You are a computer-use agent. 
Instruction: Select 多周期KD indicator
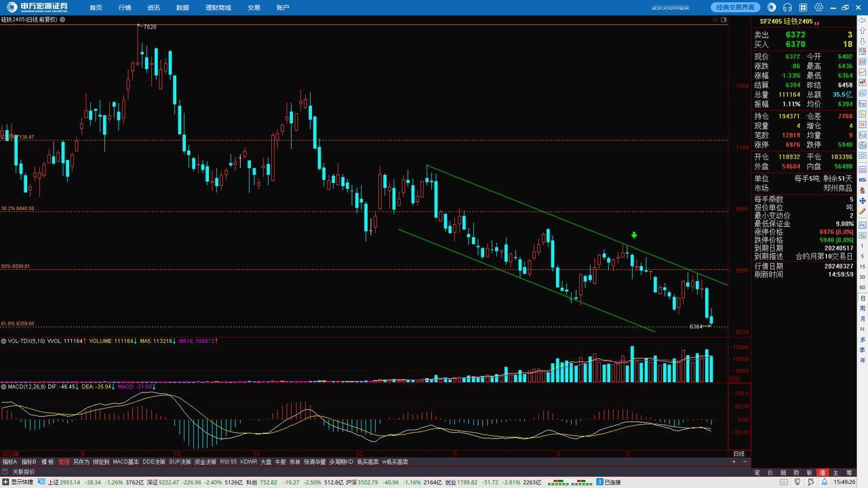pyautogui.click(x=341, y=462)
